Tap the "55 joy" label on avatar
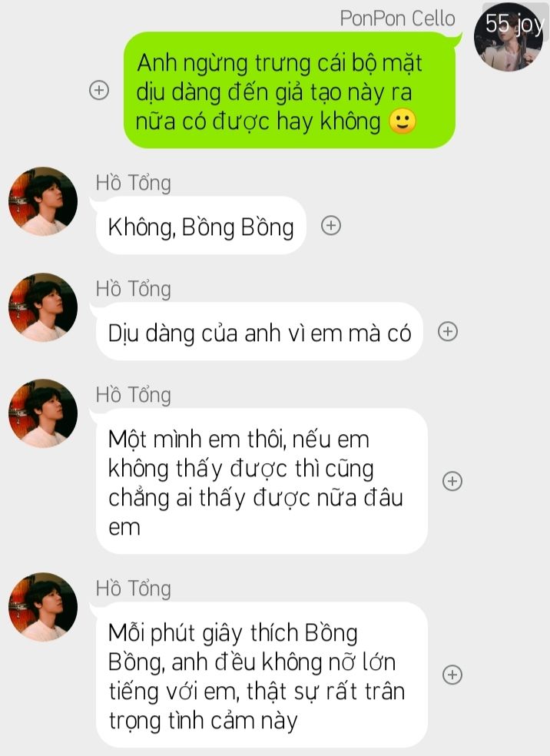550x756 pixels. 515,23
